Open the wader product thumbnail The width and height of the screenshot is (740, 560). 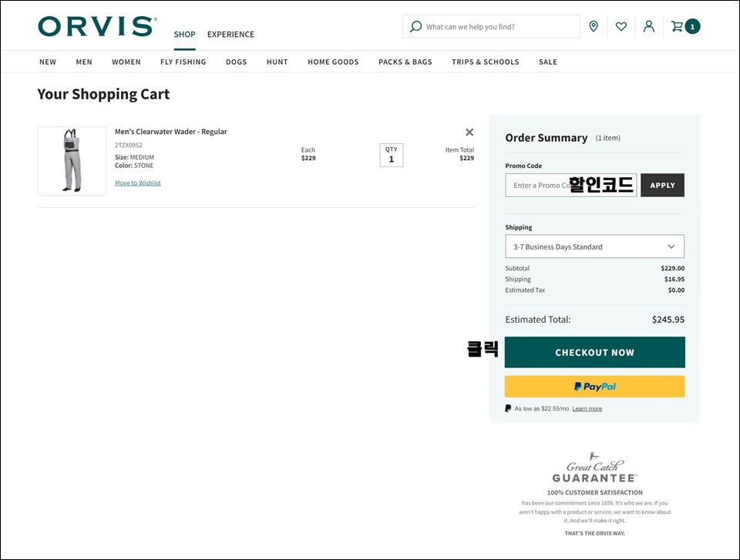(72, 161)
